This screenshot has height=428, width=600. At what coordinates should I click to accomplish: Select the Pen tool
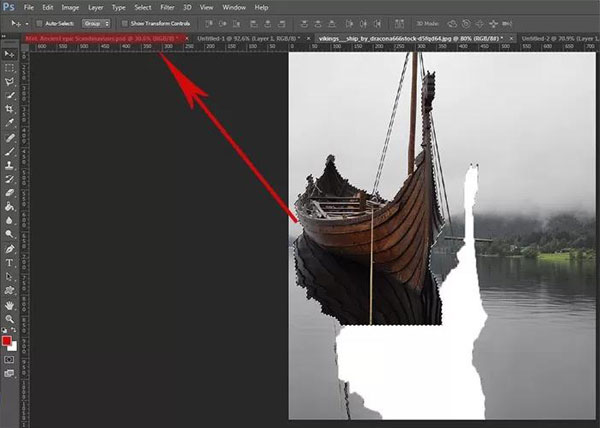(x=9, y=249)
